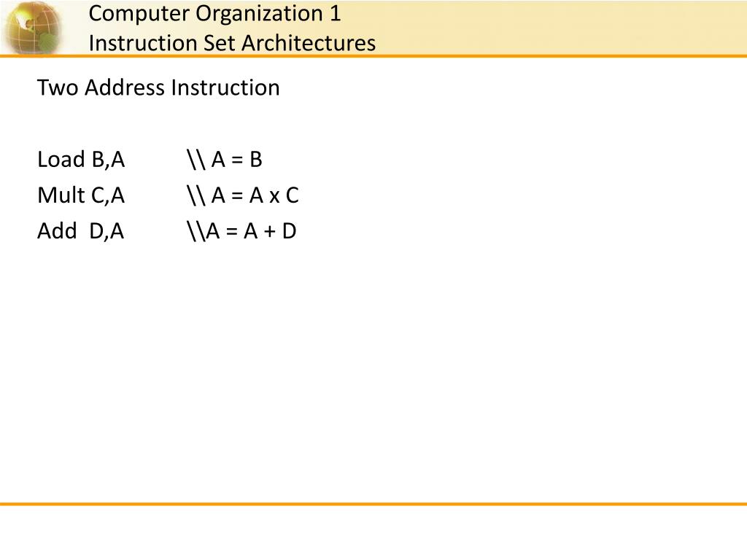Screen dimensions: 747x560
Task: Click the 'Mult C,A' instruction
Action: pyautogui.click(x=81, y=195)
